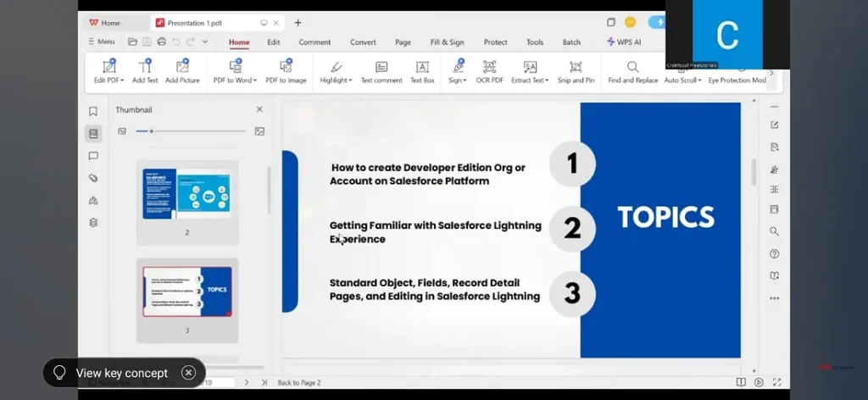Click the WPS AI button
The image size is (868, 400).
[x=624, y=42]
